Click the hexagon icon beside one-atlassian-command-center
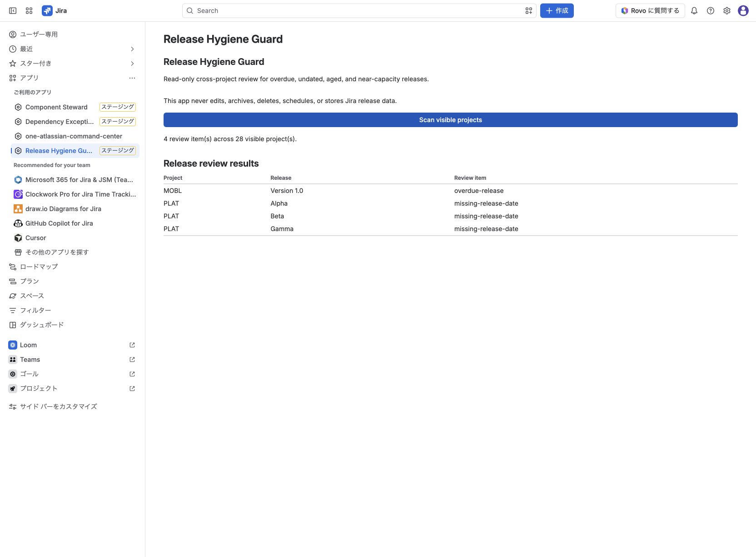Image resolution: width=756 pixels, height=557 pixels. (18, 136)
